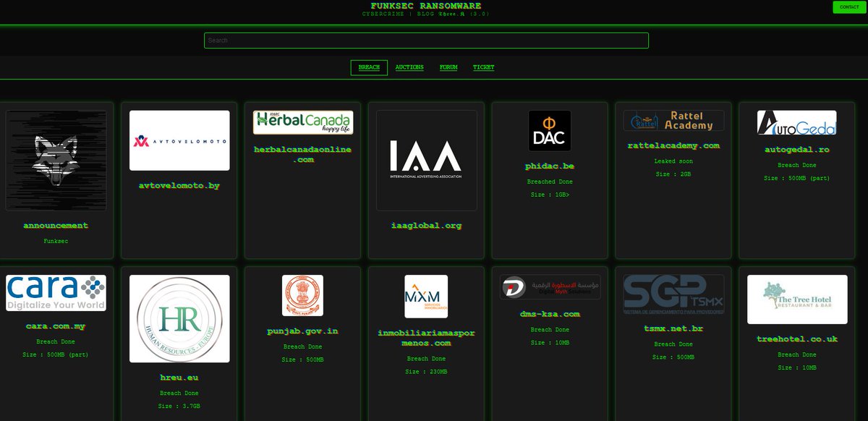868x421 pixels.
Task: Click the Rattel Academy logo
Action: [673, 121]
